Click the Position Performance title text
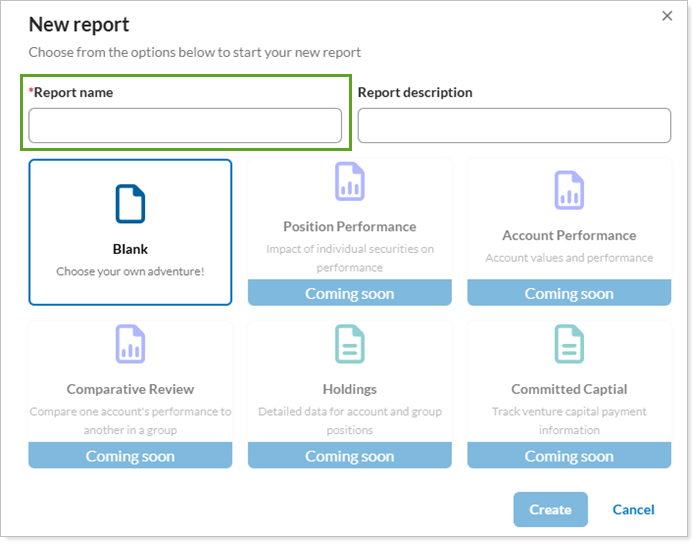This screenshot has width=697, height=546. pos(350,227)
